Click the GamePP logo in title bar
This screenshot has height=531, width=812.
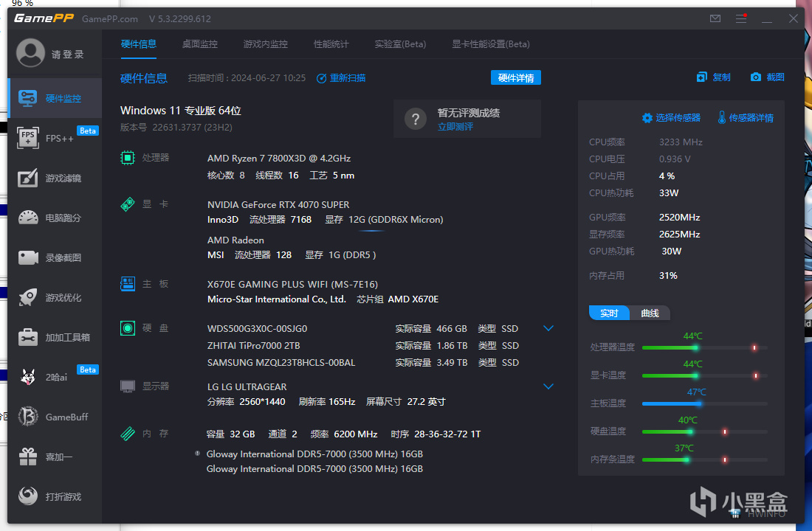(x=44, y=18)
